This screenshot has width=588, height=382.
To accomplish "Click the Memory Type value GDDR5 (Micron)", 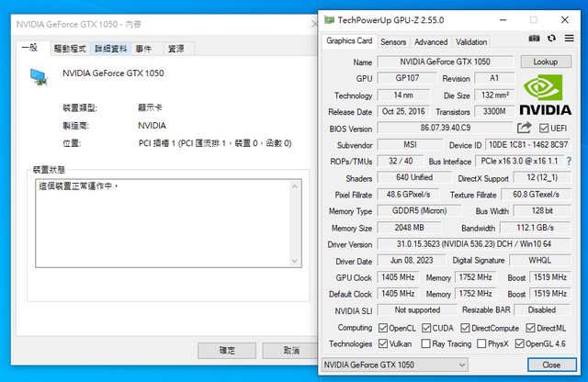I will pyautogui.click(x=419, y=210).
